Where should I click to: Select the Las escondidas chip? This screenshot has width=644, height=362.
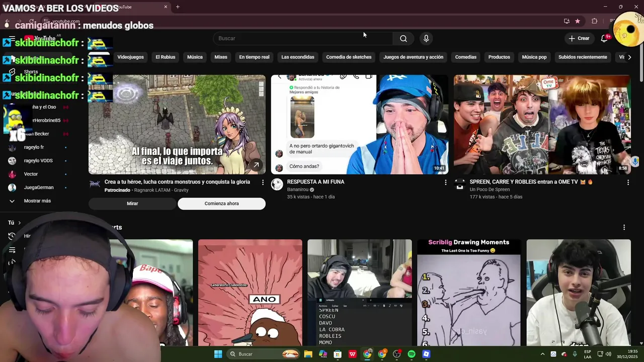coord(298,57)
